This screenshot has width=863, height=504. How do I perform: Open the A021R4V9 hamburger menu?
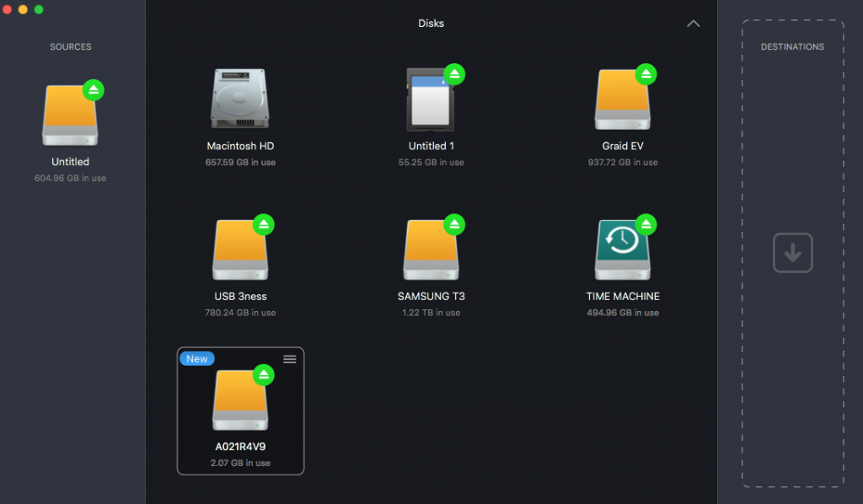[290, 359]
